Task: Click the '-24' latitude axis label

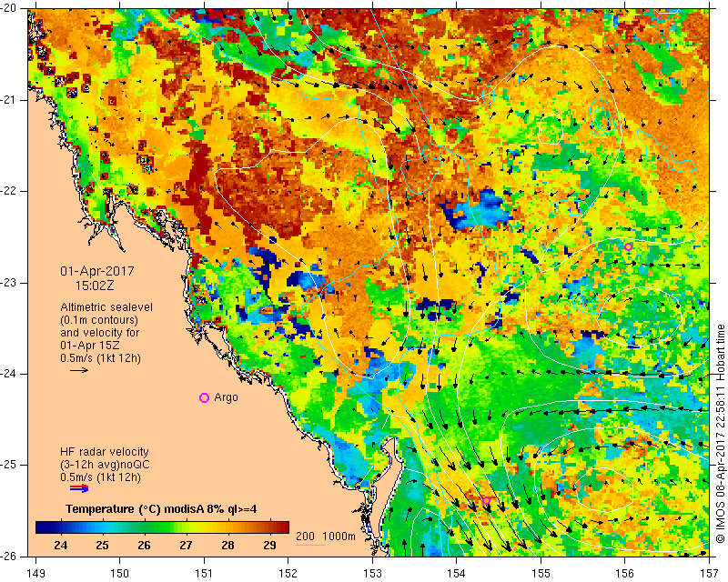Action: [x=8, y=374]
